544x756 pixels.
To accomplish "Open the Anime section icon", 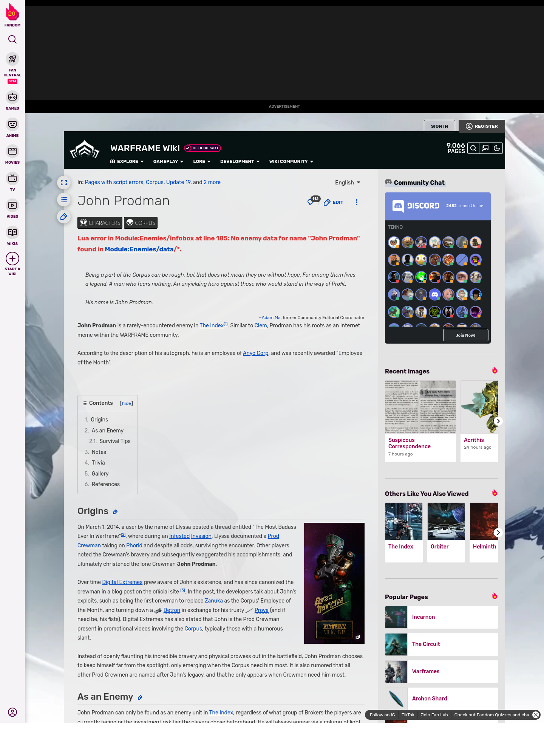I will click(12, 124).
